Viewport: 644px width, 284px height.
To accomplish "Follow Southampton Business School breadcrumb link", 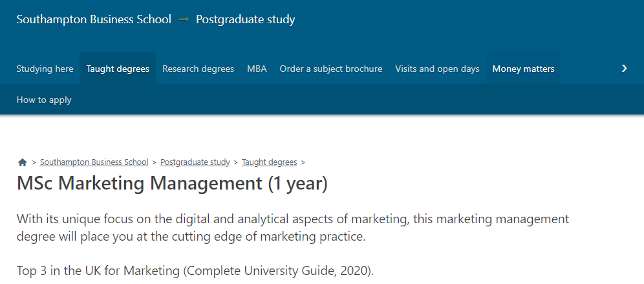I will 94,162.
